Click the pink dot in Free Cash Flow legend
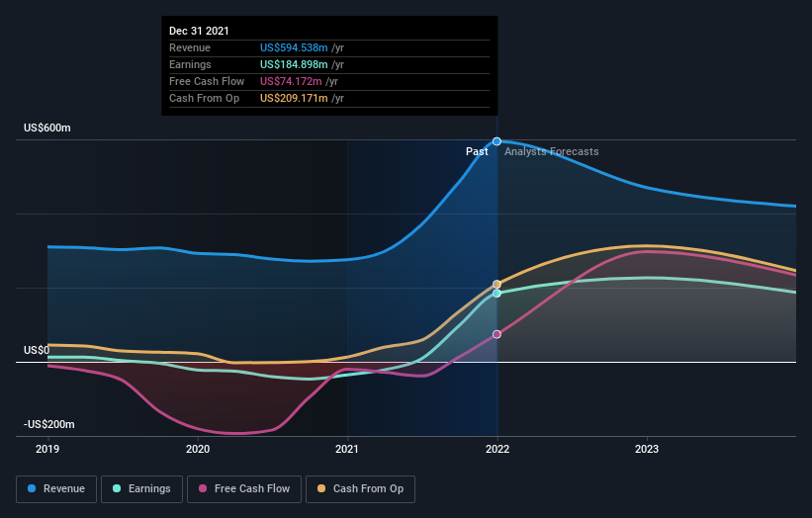The height and width of the screenshot is (518, 812). coord(203,488)
